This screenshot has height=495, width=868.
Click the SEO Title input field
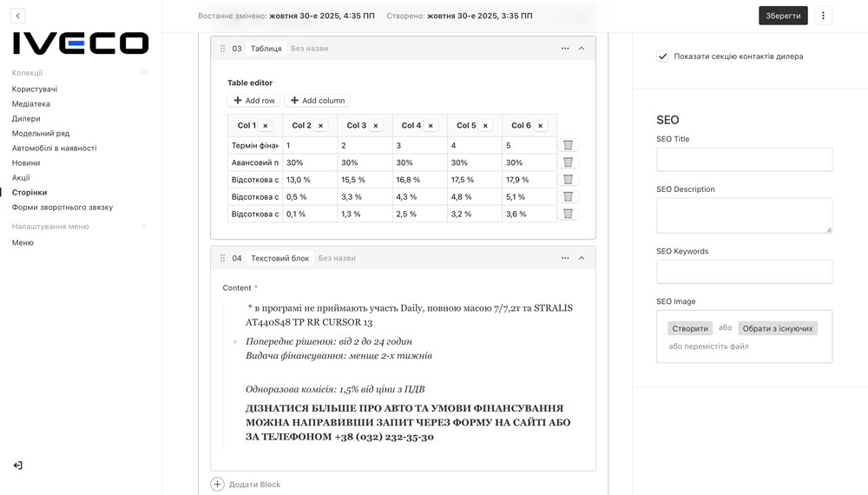click(744, 160)
